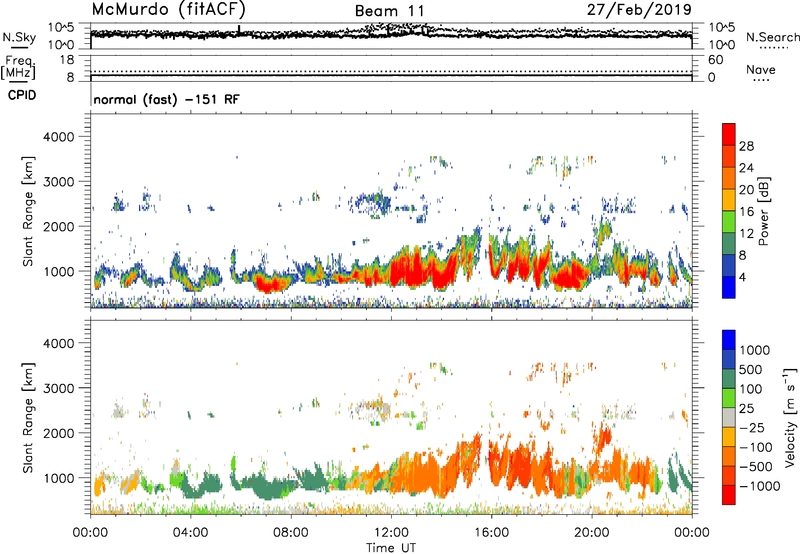Click the Slant Range label of velocity panel
The height and width of the screenshot is (554, 800).
click(28, 418)
